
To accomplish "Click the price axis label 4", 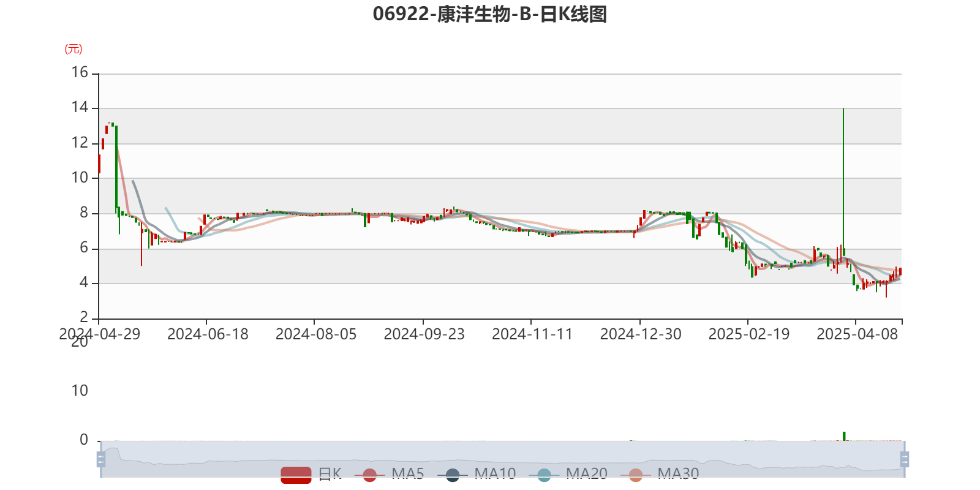I will pyautogui.click(x=84, y=282).
